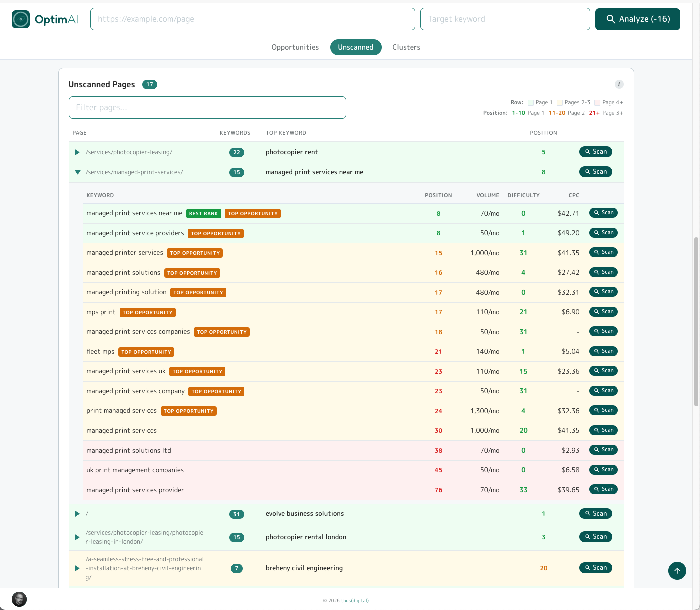
Task: Click the 1,300/mo volume value
Action: coord(485,411)
